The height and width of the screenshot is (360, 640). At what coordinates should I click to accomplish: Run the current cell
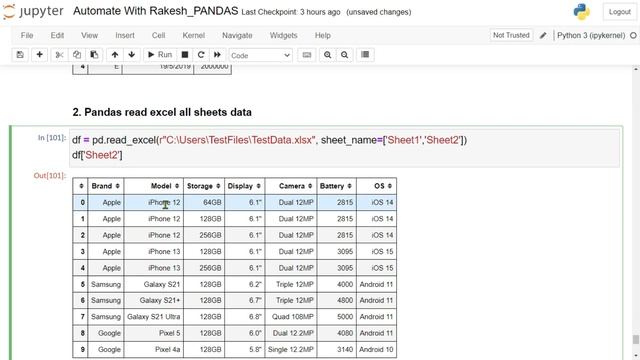[160, 55]
